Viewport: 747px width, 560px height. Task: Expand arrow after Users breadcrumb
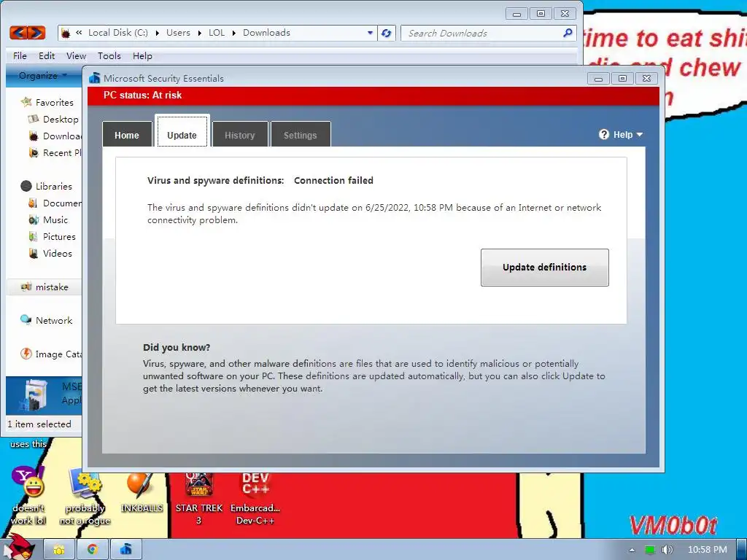pyautogui.click(x=199, y=33)
